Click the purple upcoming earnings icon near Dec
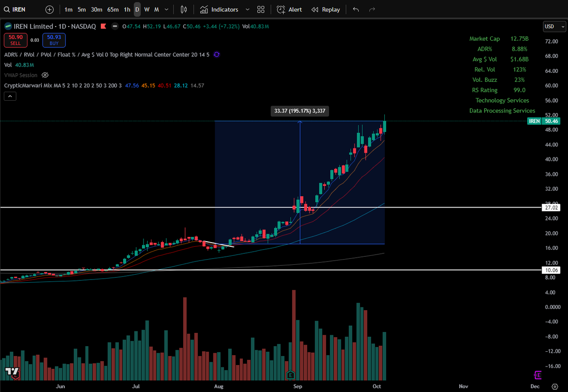 coord(537,375)
